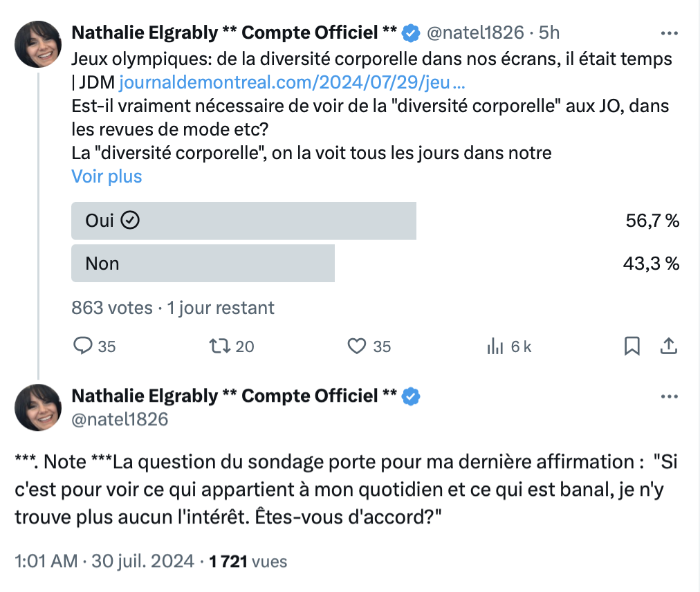Open the profile avatar of the first tweet
This screenshot has width=700, height=592.
click(x=38, y=44)
